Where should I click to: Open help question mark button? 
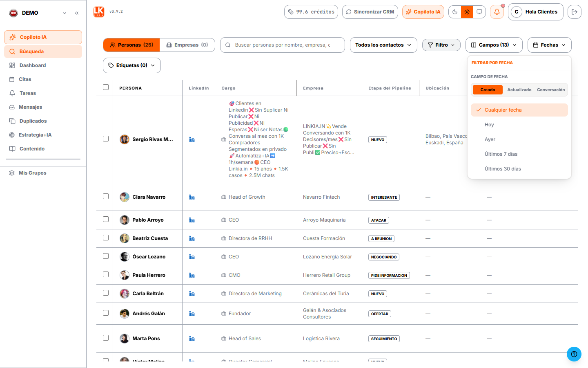pyautogui.click(x=574, y=354)
